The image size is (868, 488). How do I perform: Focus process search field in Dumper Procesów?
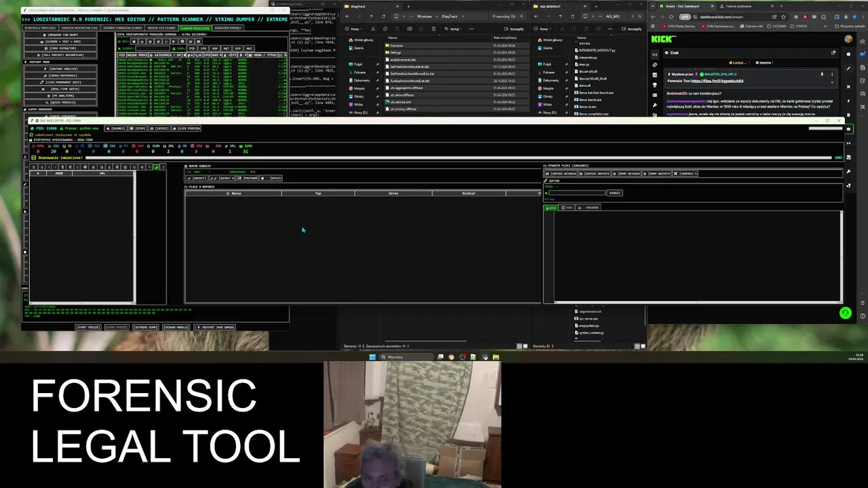(x=153, y=48)
